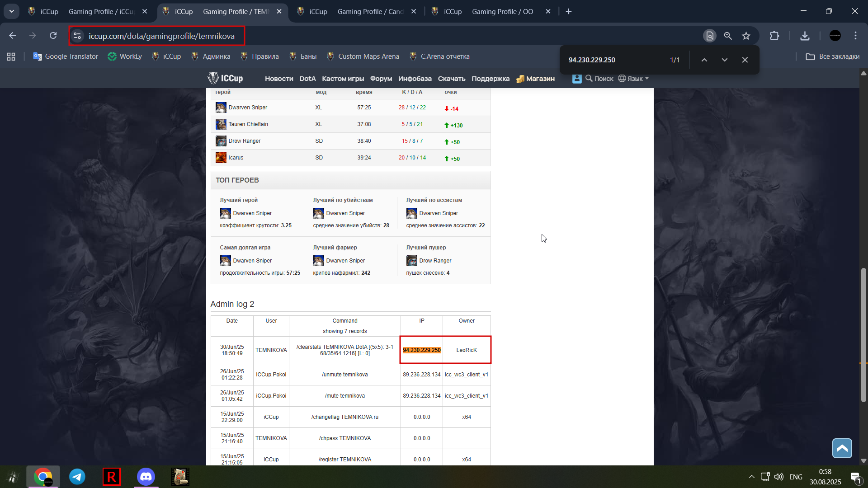Image resolution: width=868 pixels, height=488 pixels.
Task: Click the ICCup logo
Action: (x=225, y=78)
